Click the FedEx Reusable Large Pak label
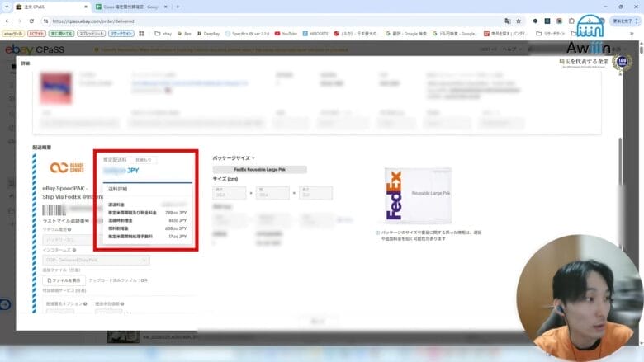644x362 pixels. [x=259, y=169]
